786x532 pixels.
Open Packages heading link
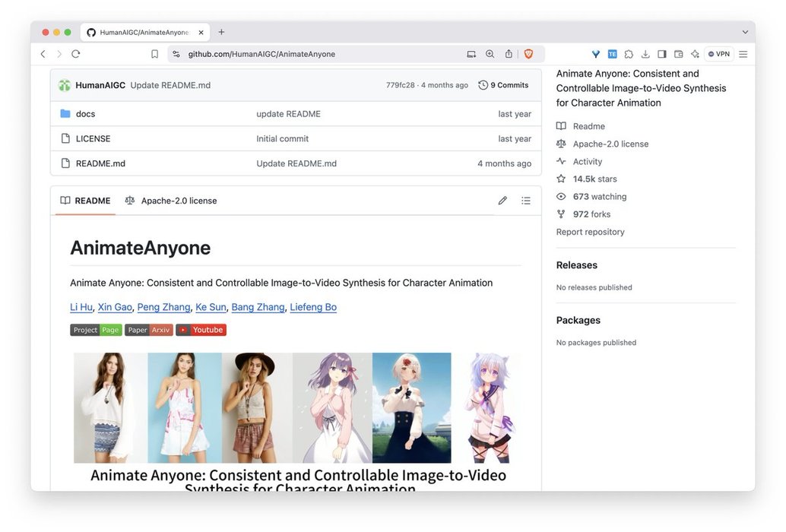[x=578, y=320]
